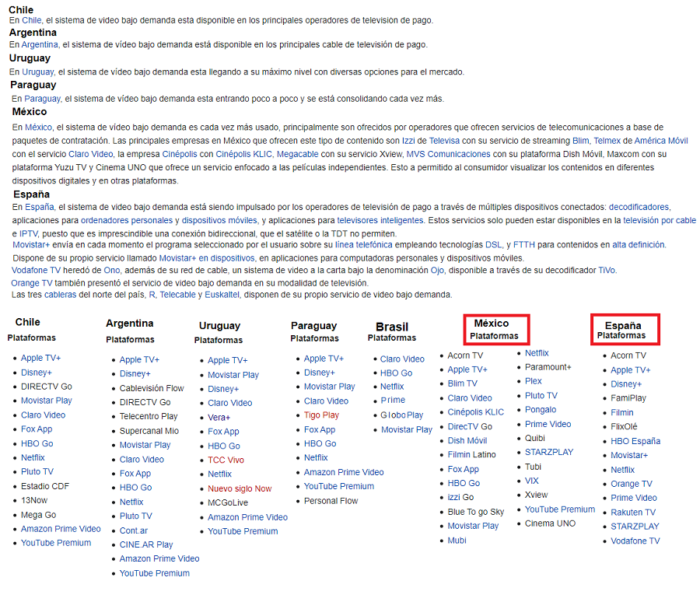Click the Televisa link

tap(444, 141)
